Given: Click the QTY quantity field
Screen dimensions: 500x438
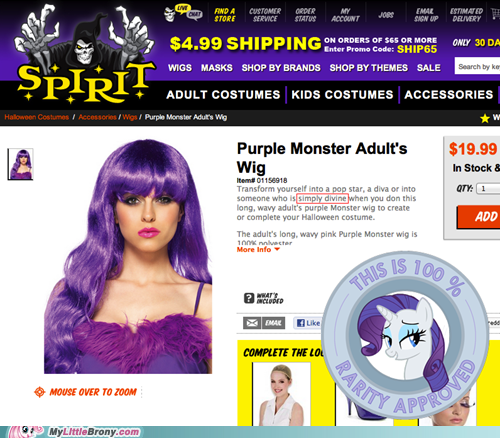Looking at the screenshot, I should 488,189.
